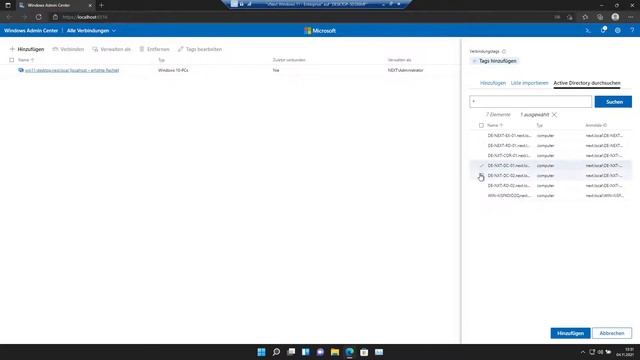Click Verwalten als in the toolbar
Screen dimensions: 640x360
click(111, 49)
